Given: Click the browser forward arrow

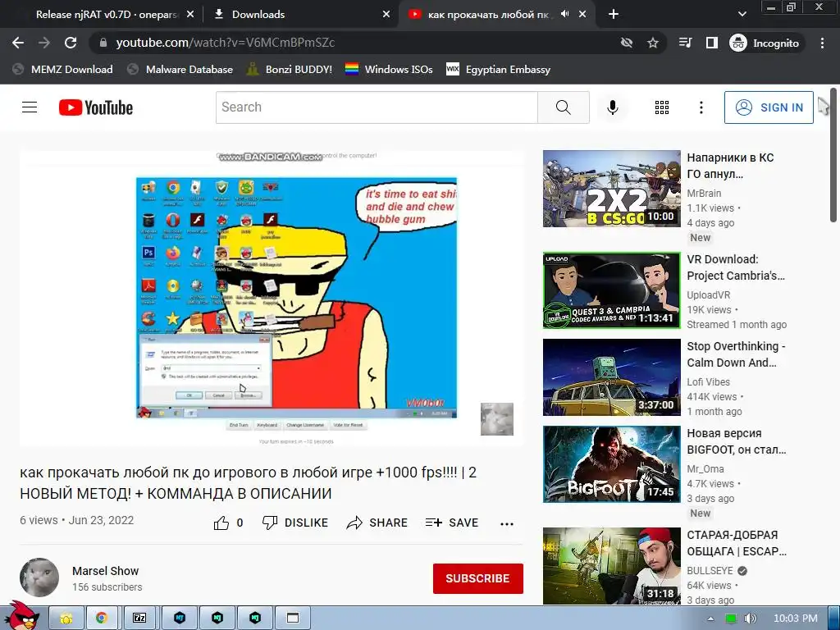Looking at the screenshot, I should (x=44, y=43).
